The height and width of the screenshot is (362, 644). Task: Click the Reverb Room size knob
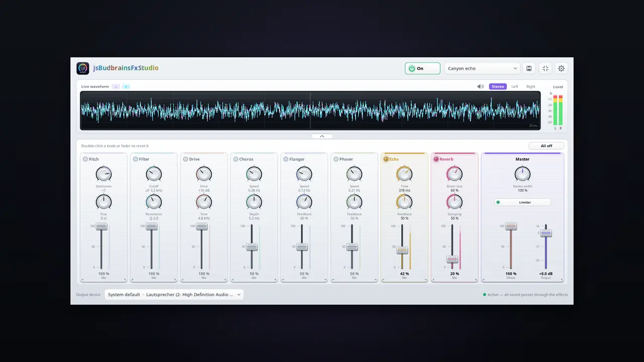point(454,174)
